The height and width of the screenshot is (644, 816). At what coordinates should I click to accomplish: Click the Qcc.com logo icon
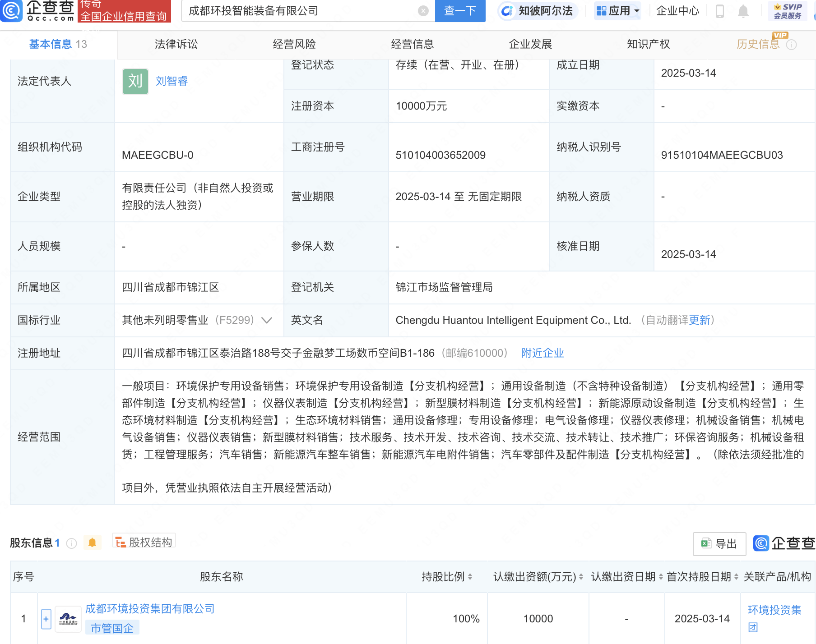[11, 11]
